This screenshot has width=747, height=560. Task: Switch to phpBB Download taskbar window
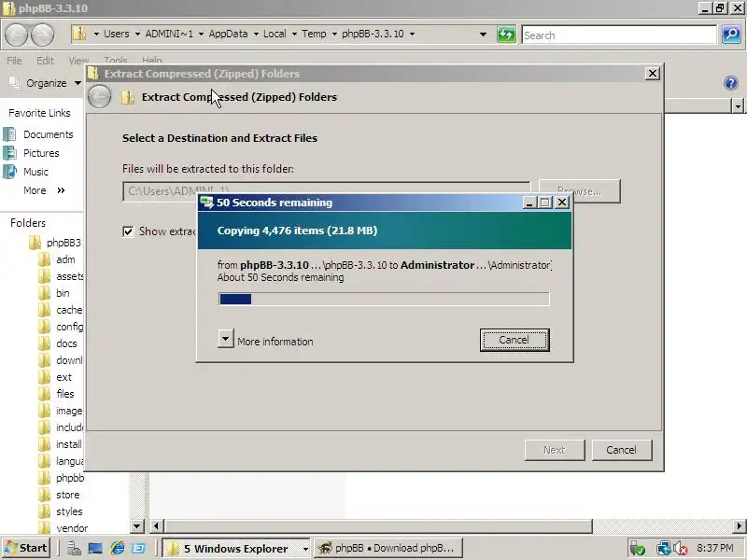387,548
